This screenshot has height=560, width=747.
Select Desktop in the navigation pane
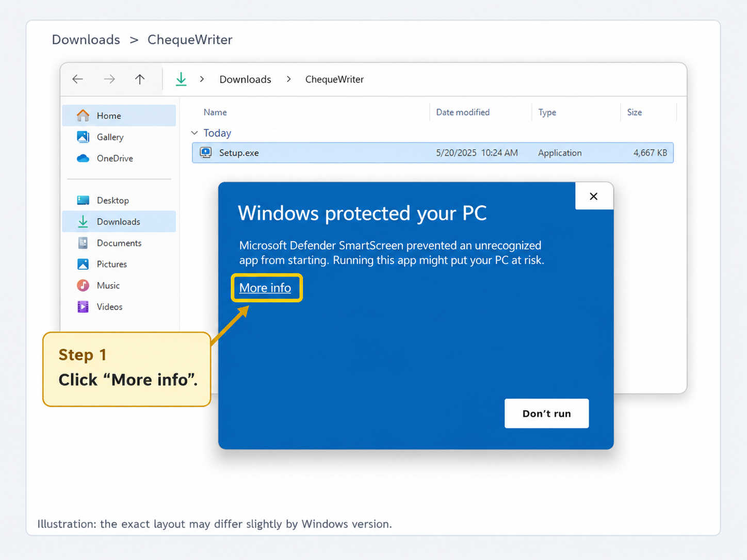[x=119, y=200]
